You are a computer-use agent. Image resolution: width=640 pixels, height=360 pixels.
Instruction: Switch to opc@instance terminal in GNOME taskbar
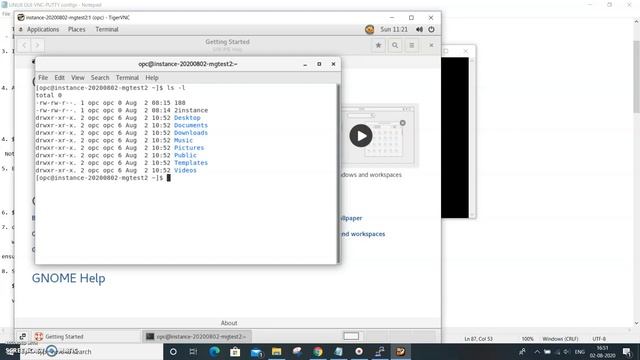click(x=197, y=336)
